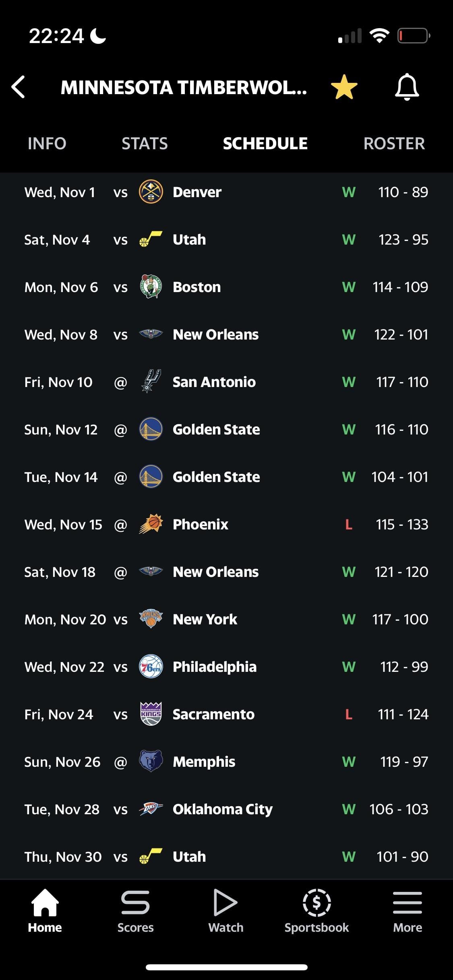The width and height of the screenshot is (453, 980).
Task: Select the Memphis game score 119 - 97
Action: click(403, 762)
